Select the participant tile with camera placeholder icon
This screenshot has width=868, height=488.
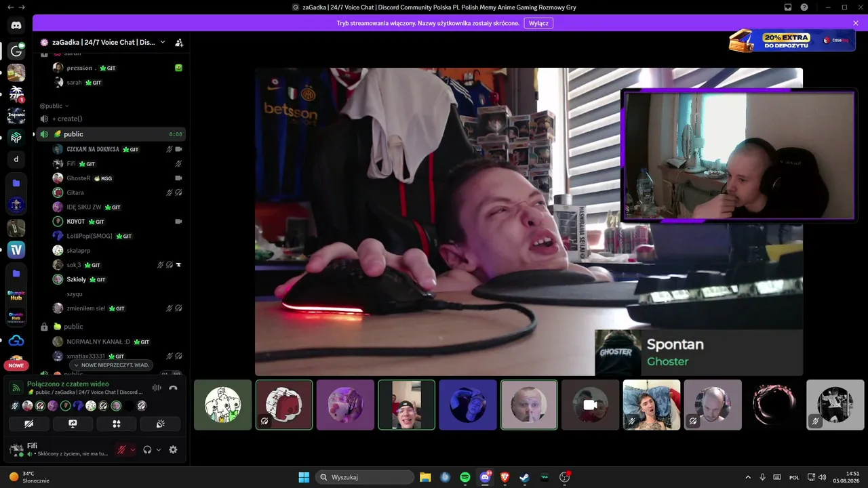590,405
